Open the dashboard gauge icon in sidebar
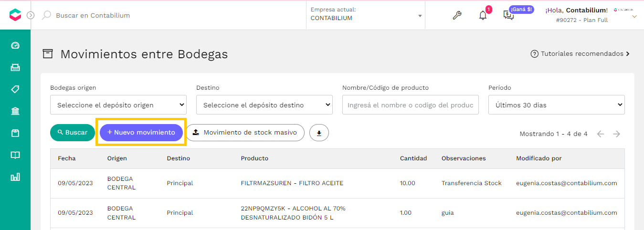Screen dimensions: 644x230 point(15,45)
